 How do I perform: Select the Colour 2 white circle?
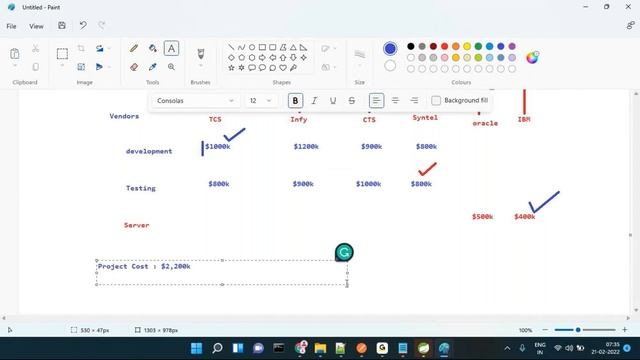[390, 65]
